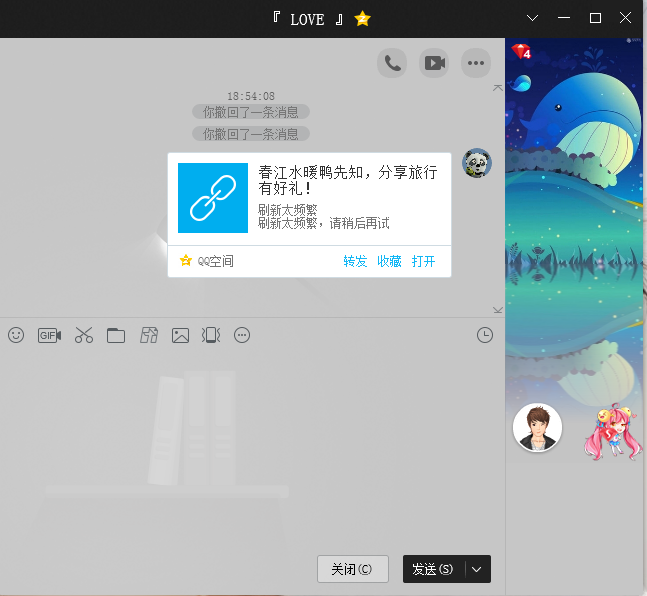
Task: Click the red gem icon with number 4
Action: coord(521,52)
